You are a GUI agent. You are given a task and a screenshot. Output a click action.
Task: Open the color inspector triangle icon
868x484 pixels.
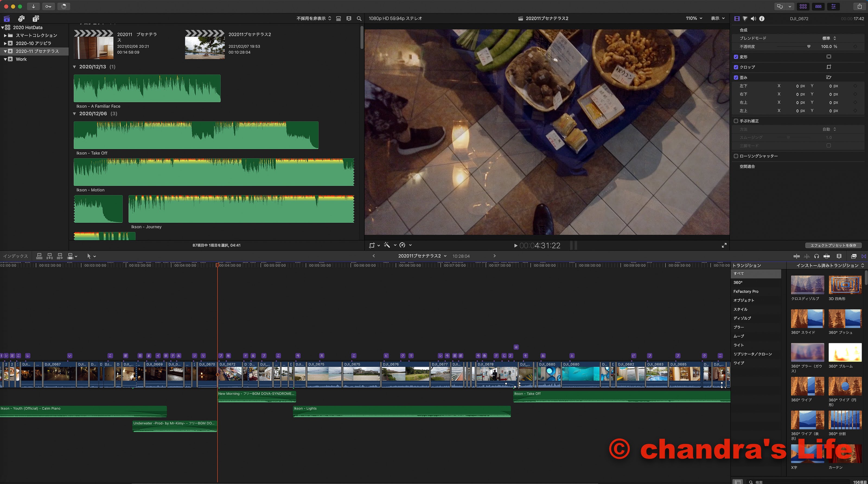(745, 18)
